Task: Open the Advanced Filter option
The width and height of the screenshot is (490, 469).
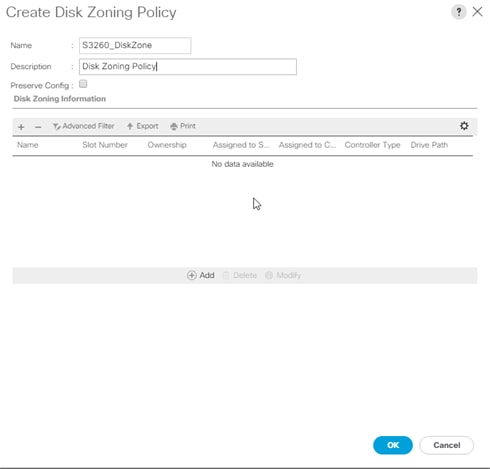Action: (x=84, y=126)
